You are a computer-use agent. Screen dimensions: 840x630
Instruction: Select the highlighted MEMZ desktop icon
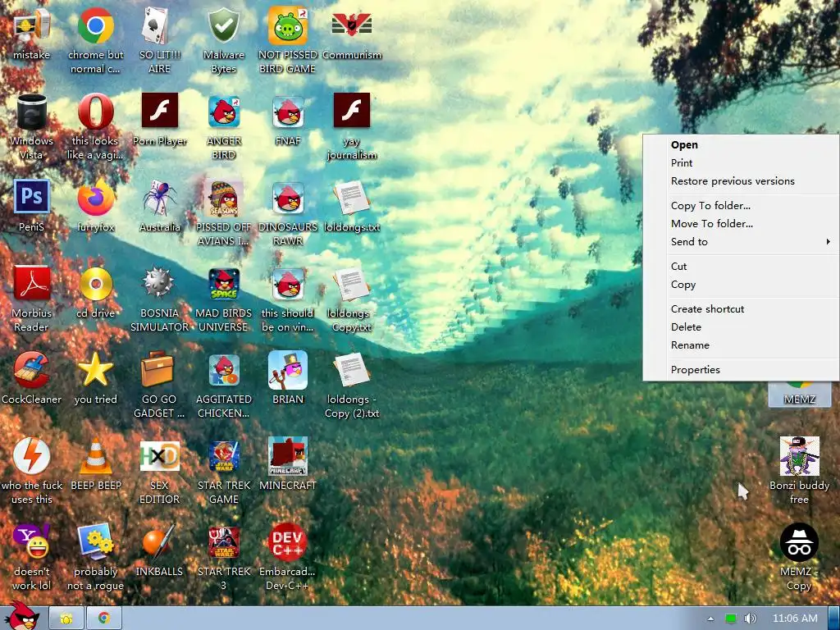[x=799, y=395]
